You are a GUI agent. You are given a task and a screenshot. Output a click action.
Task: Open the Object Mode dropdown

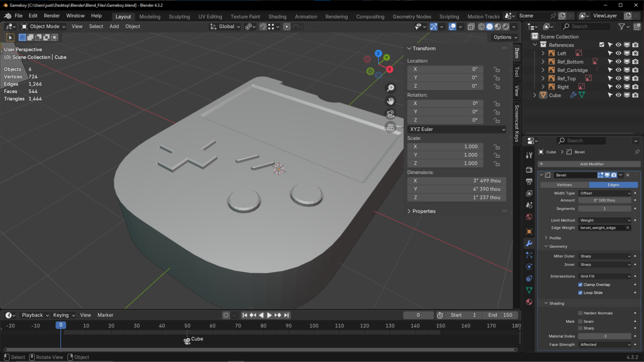pos(43,27)
